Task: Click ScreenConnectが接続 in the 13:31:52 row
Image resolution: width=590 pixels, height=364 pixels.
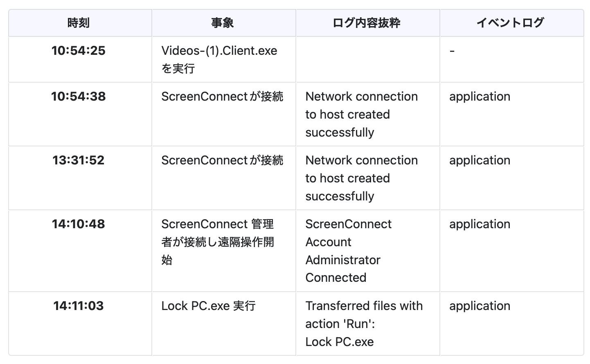Action: point(222,160)
